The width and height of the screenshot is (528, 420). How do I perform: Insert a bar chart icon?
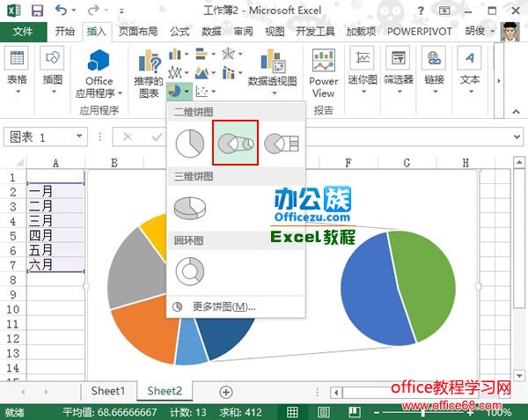coord(202,54)
